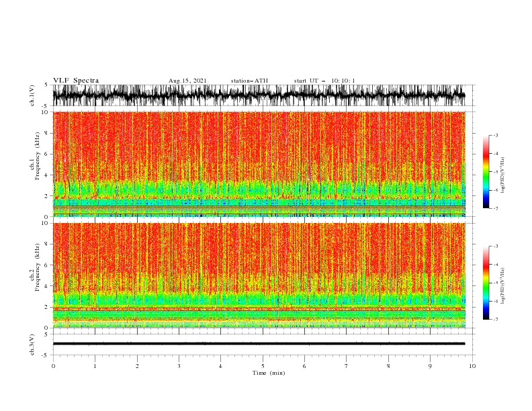Click the "9" tick on the time axis
This screenshot has height=411, width=532.
coord(430,366)
